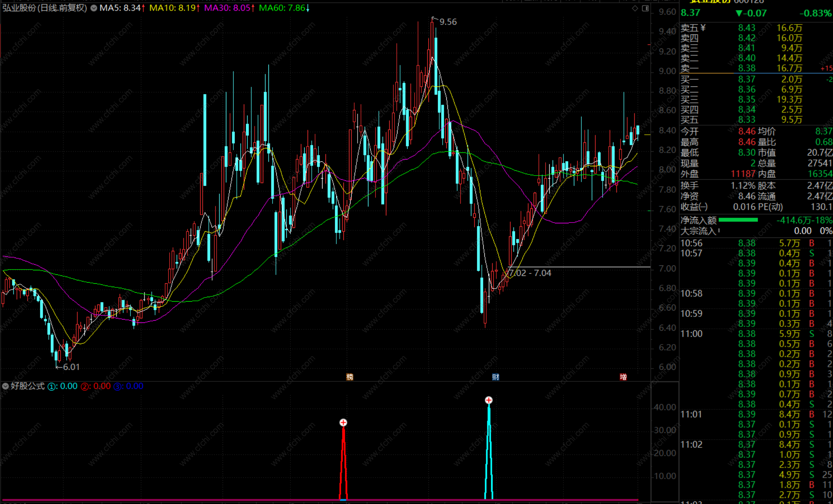833x504 pixels.
Task: Toggle the side panel icon near price axis
Action: (x=645, y=8)
